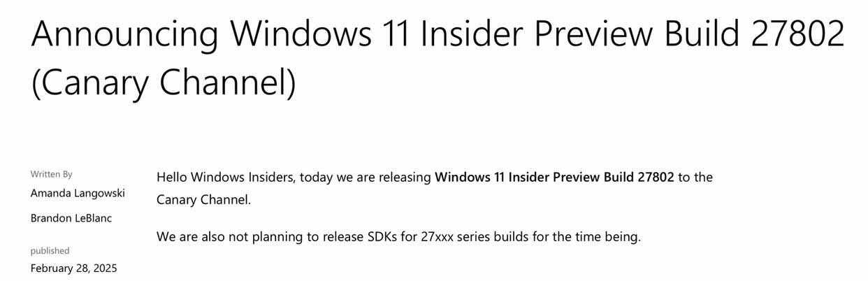Click 'series builds' in the SDK sentence
This screenshot has width=868, height=281.
click(x=494, y=236)
